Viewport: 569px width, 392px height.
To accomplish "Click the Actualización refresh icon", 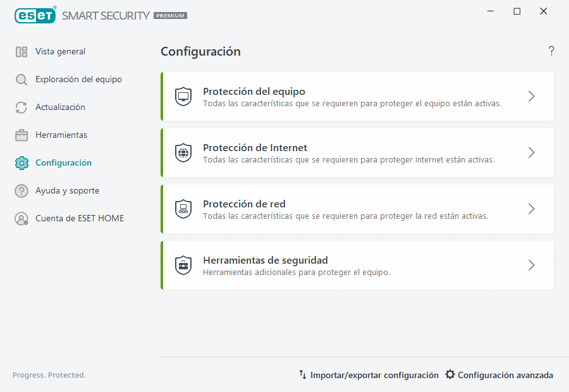I will pyautogui.click(x=21, y=107).
